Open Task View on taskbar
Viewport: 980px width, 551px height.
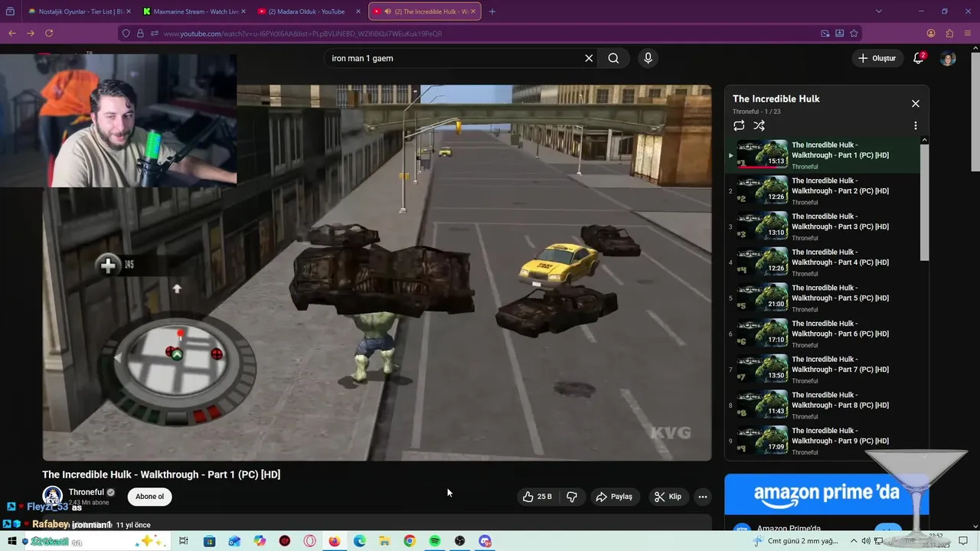click(x=183, y=541)
